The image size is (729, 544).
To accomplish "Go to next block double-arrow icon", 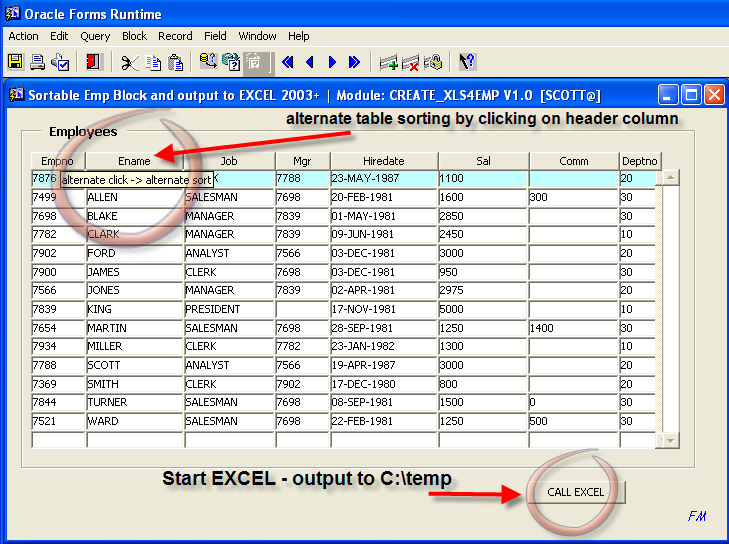I will click(354, 62).
